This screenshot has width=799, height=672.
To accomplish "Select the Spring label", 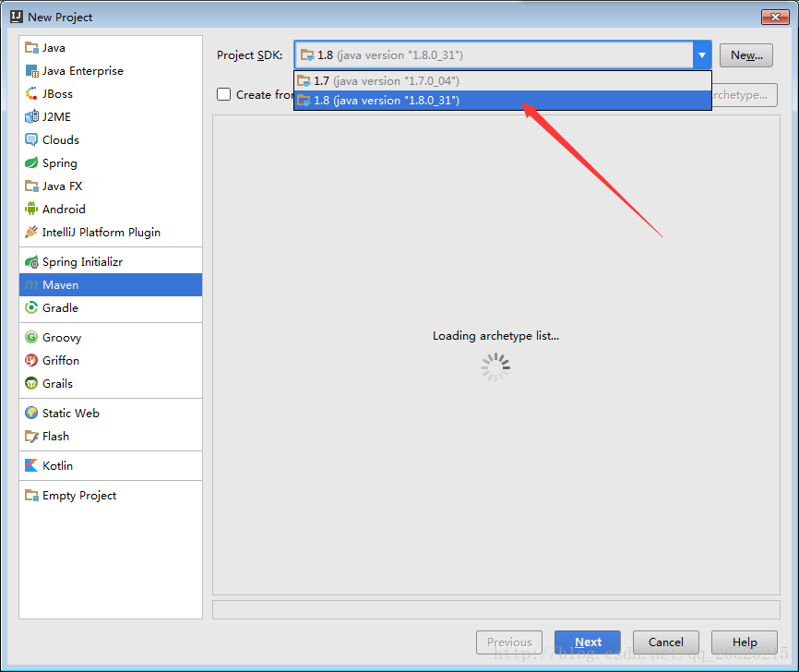I will pyautogui.click(x=60, y=163).
